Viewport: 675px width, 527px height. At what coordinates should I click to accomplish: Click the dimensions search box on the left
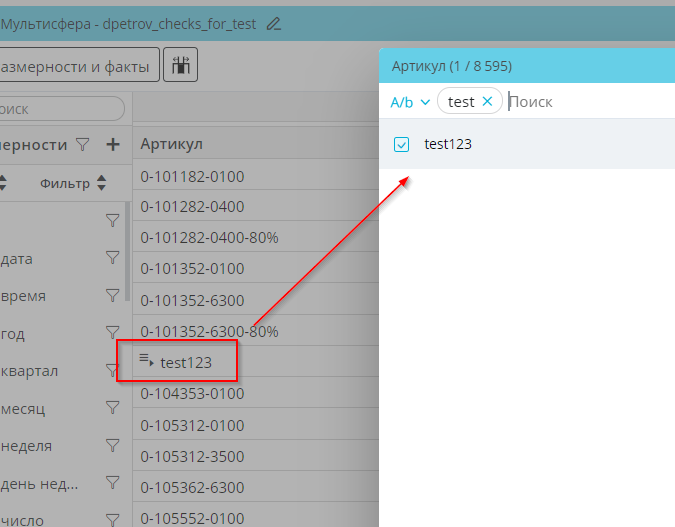pyautogui.click(x=60, y=108)
